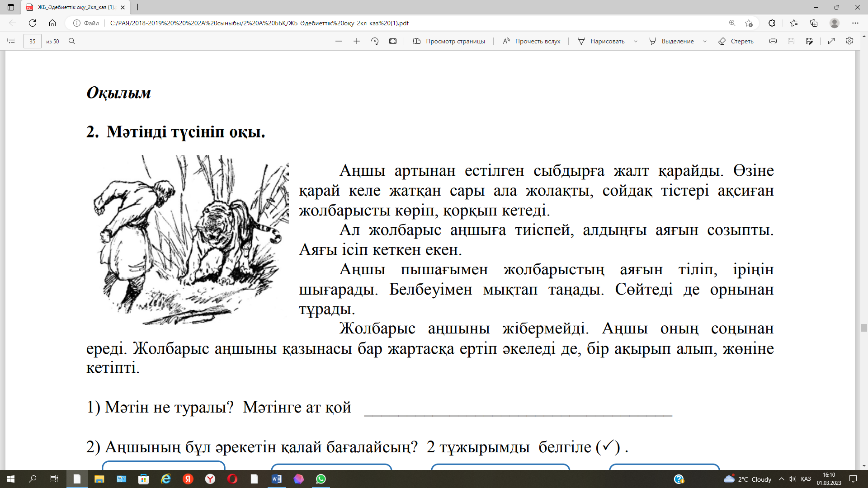Open WhatsApp from the taskbar
Image resolution: width=868 pixels, height=488 pixels.
321,479
